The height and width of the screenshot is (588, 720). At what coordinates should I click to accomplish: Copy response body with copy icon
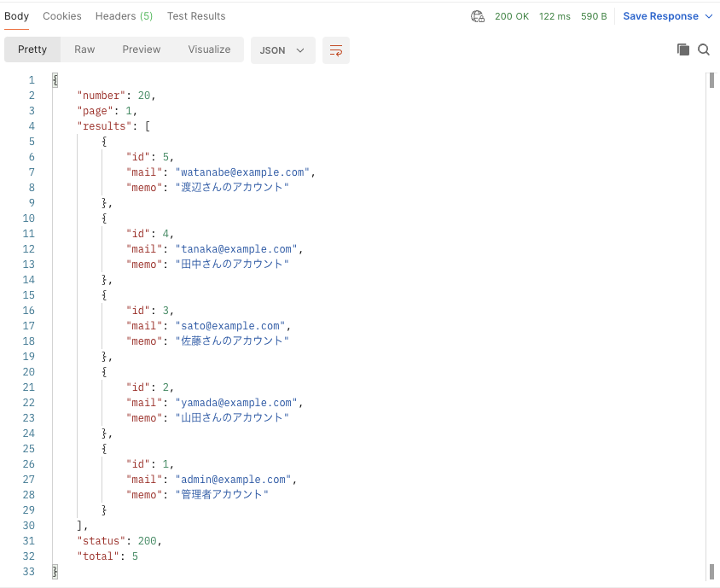tap(682, 49)
